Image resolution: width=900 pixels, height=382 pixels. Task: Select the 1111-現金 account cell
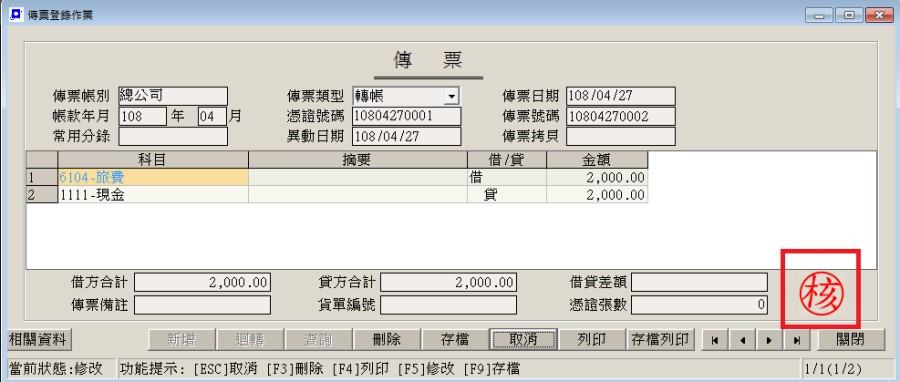click(x=153, y=195)
